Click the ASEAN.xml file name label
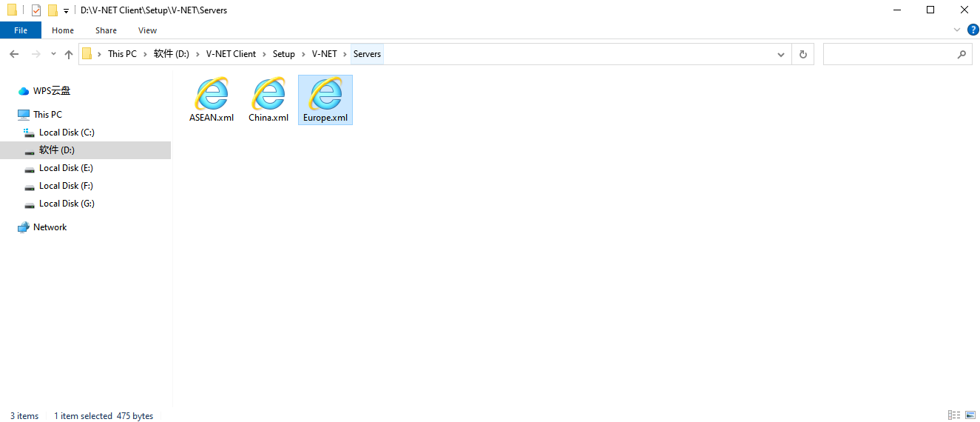The height and width of the screenshot is (422, 980). coord(212,118)
